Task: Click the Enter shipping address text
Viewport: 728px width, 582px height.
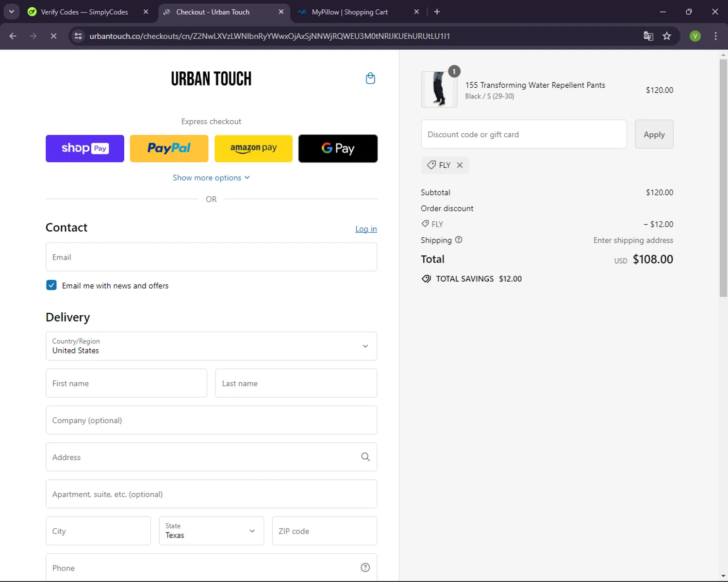Action: point(633,240)
